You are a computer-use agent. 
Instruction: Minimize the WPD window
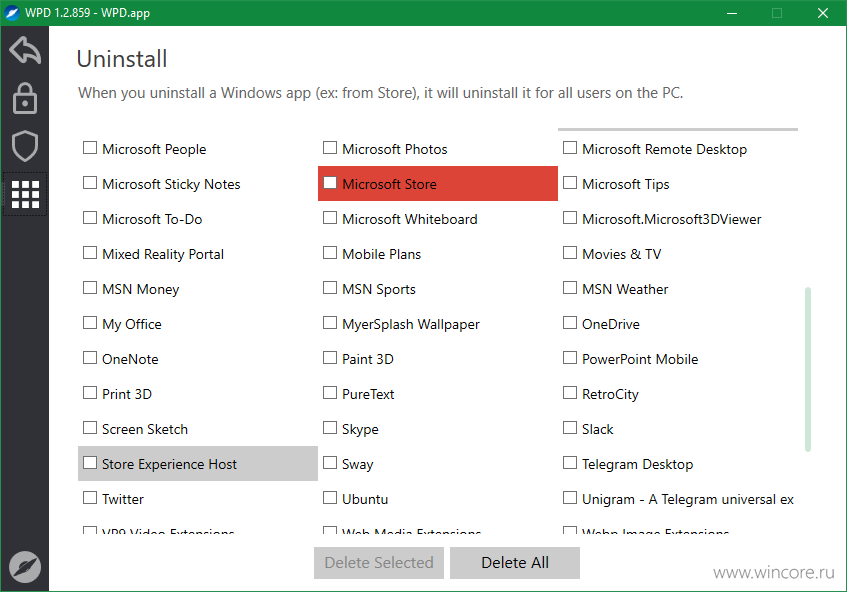click(x=732, y=13)
